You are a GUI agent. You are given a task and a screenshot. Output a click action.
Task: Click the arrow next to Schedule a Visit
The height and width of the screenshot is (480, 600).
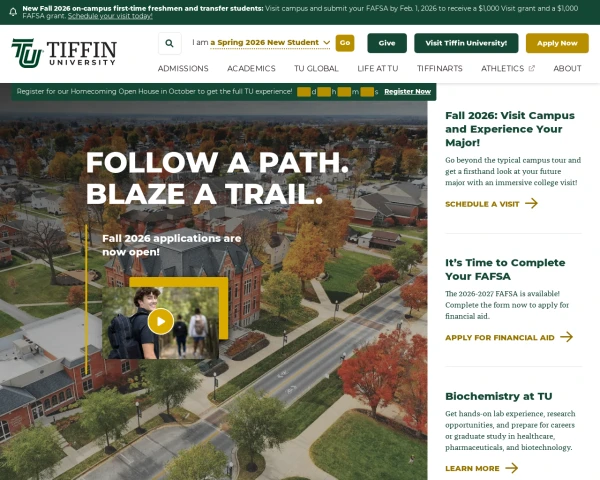pyautogui.click(x=531, y=203)
